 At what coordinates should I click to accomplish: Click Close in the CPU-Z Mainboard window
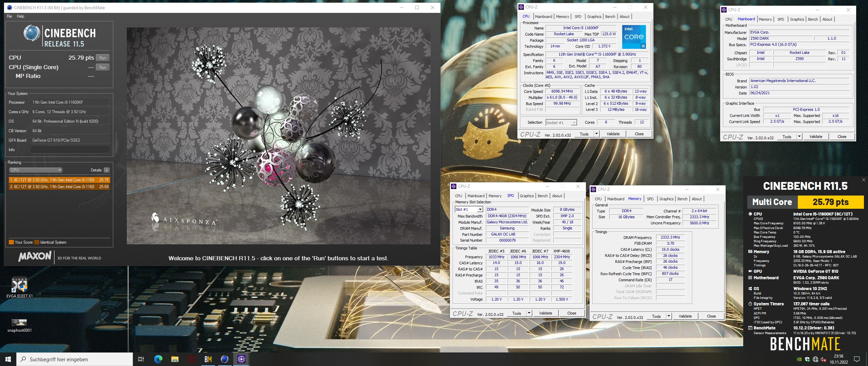click(842, 137)
